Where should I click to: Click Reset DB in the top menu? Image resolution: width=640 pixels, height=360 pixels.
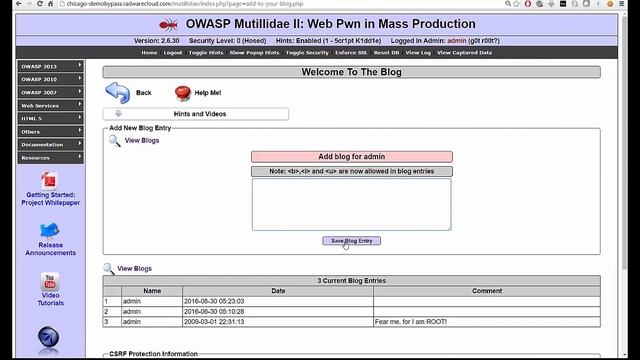[x=386, y=53]
